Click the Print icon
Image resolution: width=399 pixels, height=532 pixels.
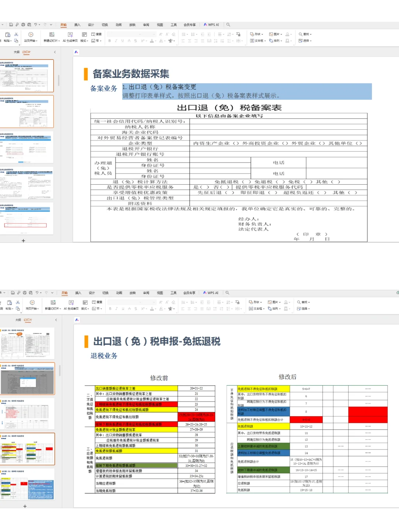[x=23, y=24]
